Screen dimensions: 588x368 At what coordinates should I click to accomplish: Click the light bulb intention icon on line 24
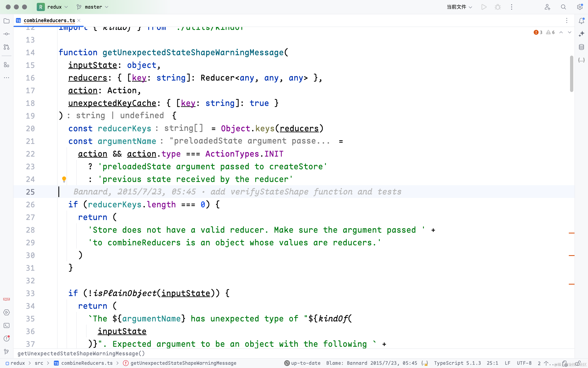point(64,179)
